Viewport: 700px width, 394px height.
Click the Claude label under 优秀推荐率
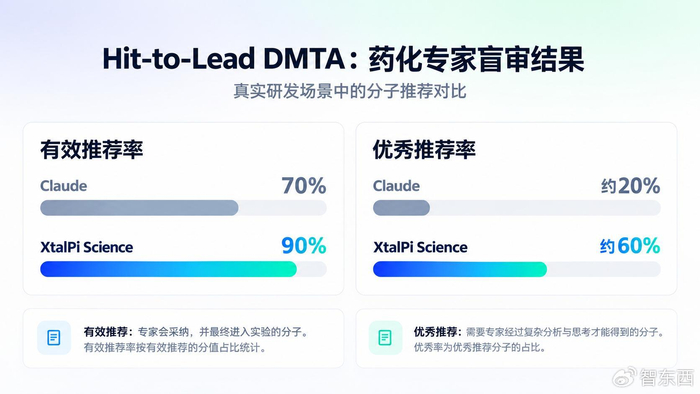pos(396,186)
